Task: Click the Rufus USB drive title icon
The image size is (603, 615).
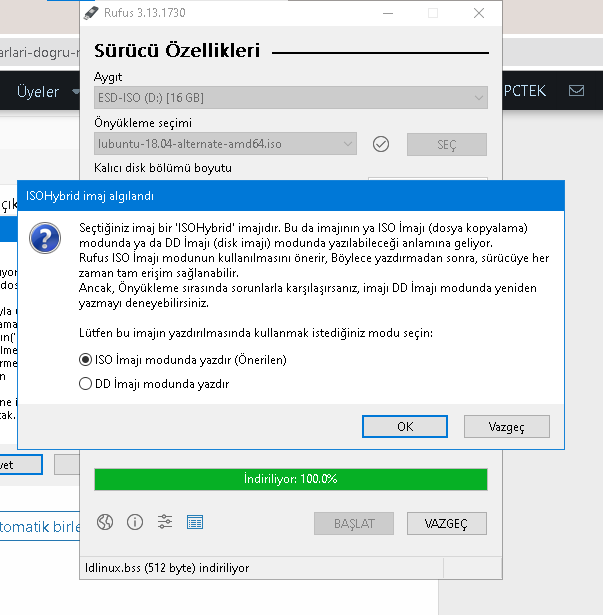Action: [x=91, y=13]
